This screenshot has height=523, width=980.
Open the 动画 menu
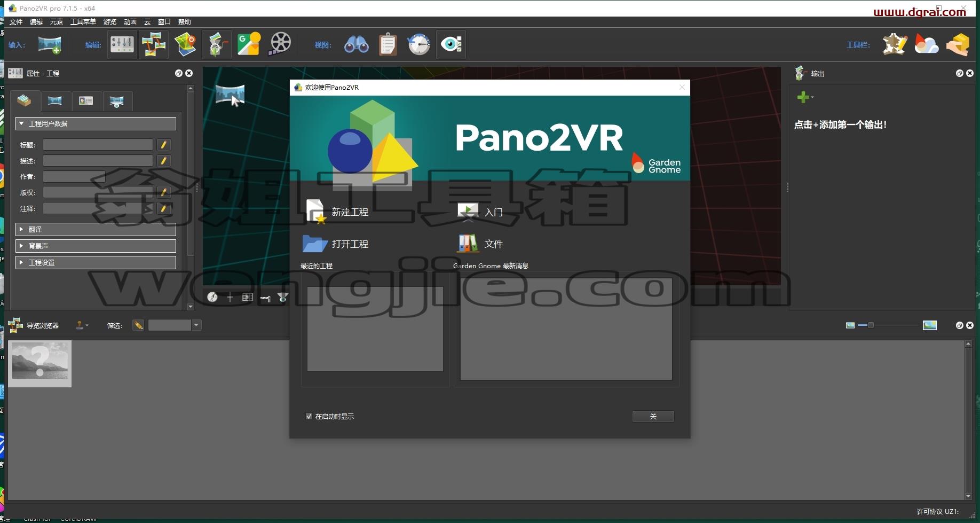[x=130, y=22]
